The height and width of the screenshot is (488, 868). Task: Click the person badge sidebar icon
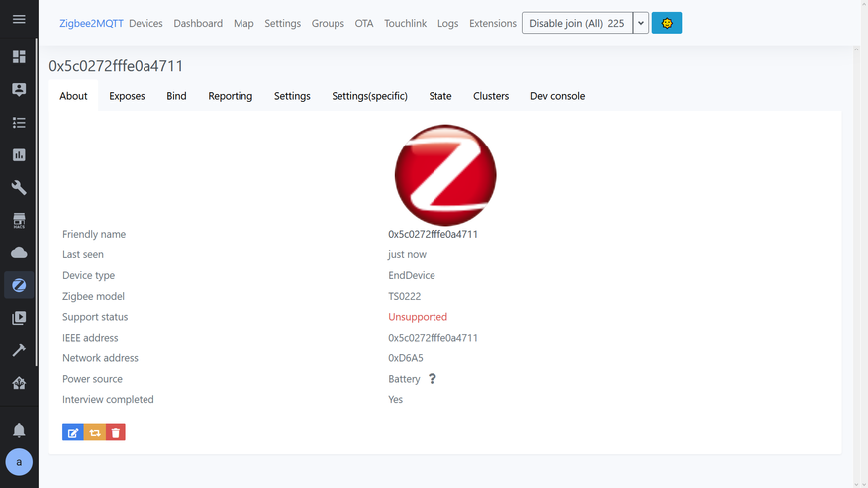tap(19, 90)
